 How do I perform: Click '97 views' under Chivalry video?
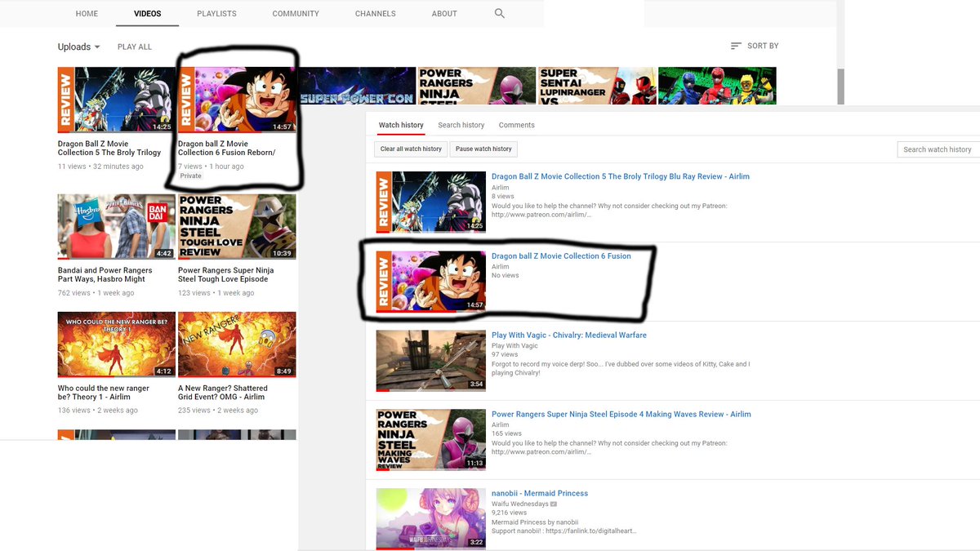pos(505,355)
